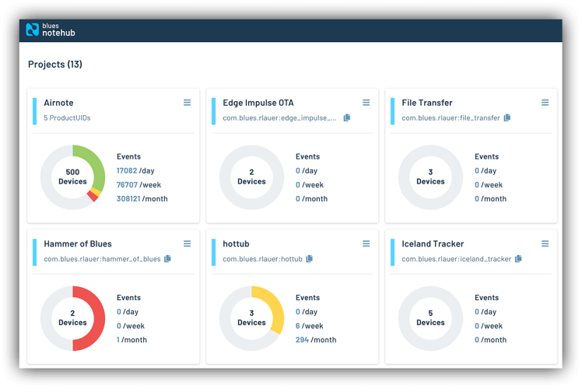Open the Edge Impulse OTA card menu
The width and height of the screenshot is (582, 392).
pos(366,103)
